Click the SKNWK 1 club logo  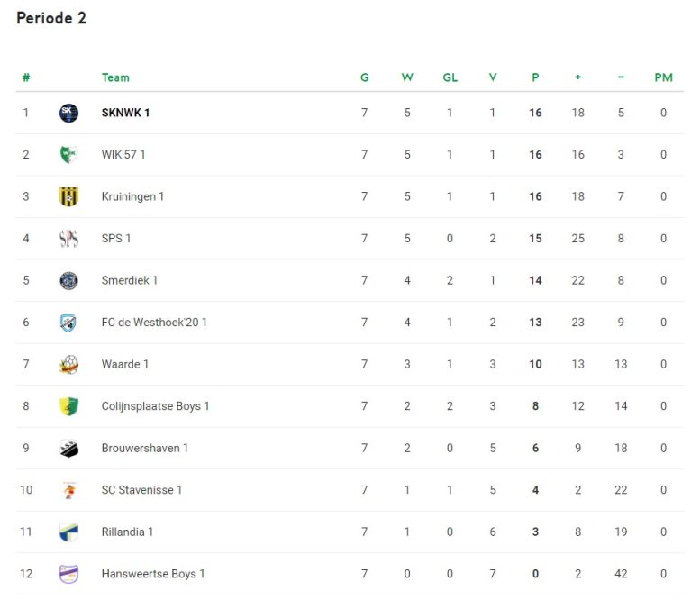[68, 113]
